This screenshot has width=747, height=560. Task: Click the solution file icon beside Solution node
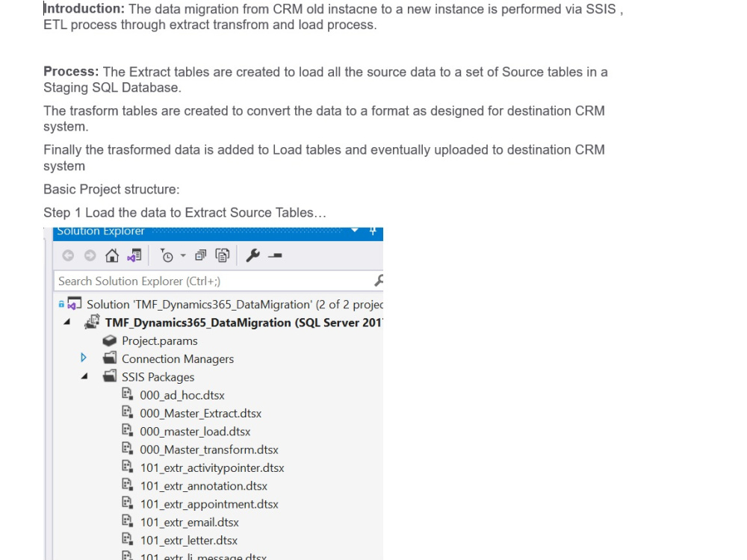74,303
